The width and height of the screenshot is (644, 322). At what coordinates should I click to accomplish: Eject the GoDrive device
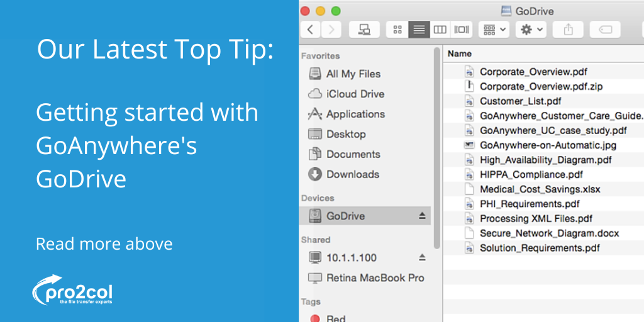click(x=422, y=216)
